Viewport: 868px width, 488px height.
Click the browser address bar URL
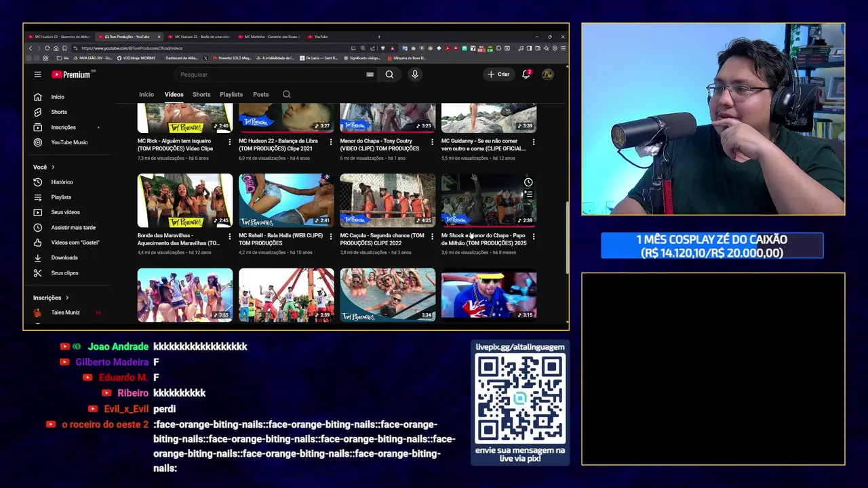[132, 48]
